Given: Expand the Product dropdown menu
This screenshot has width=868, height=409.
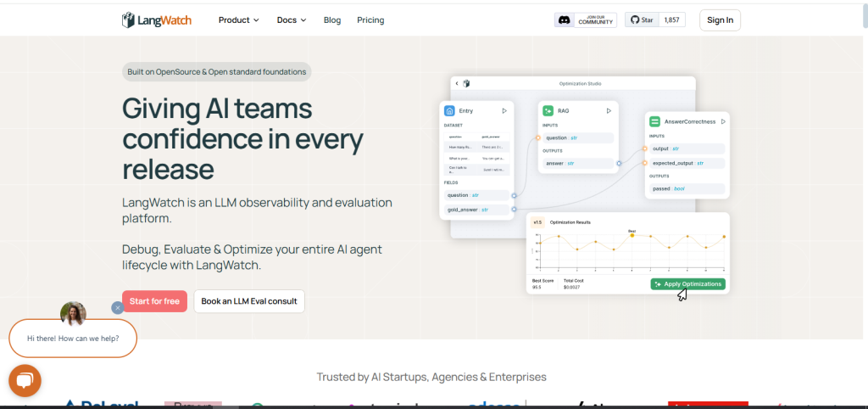Looking at the screenshot, I should point(238,20).
